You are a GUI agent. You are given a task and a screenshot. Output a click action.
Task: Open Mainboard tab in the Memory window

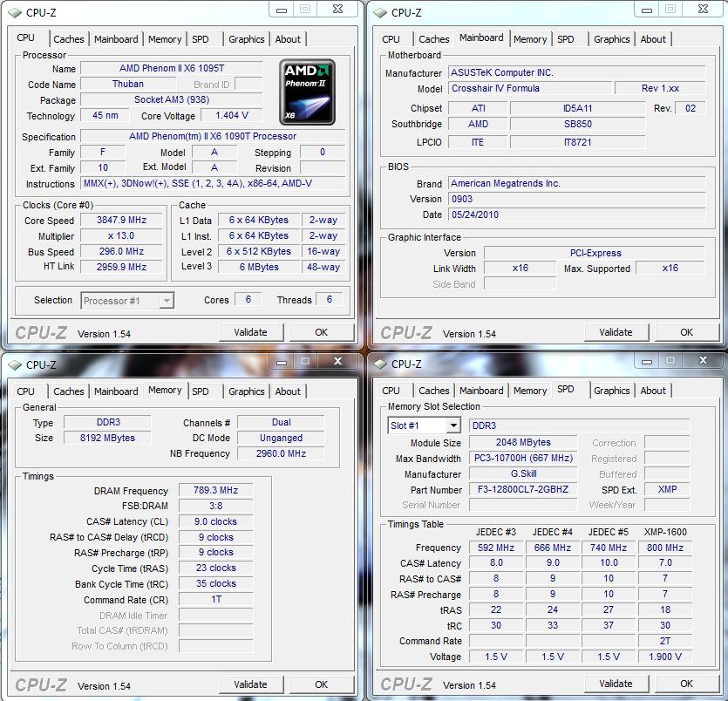116,391
